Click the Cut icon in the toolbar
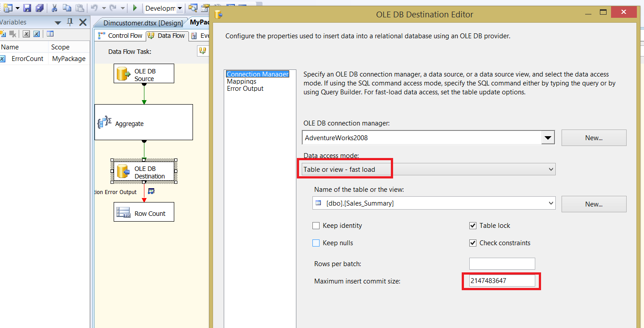The height and width of the screenshot is (328, 644). pos(53,8)
